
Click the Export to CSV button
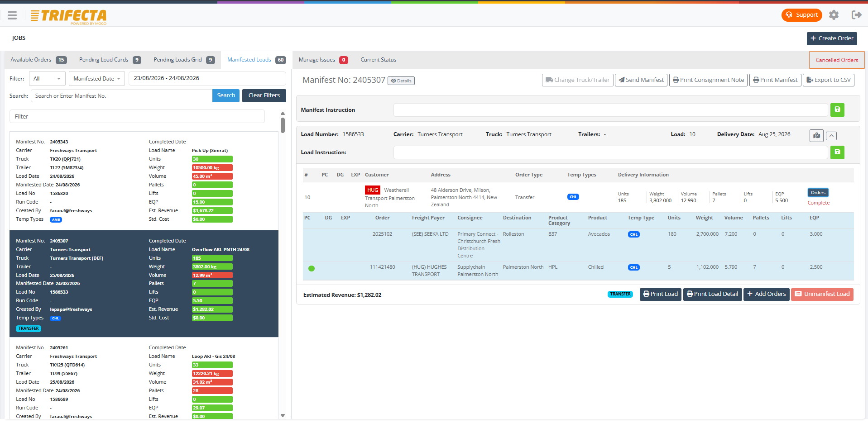829,80
